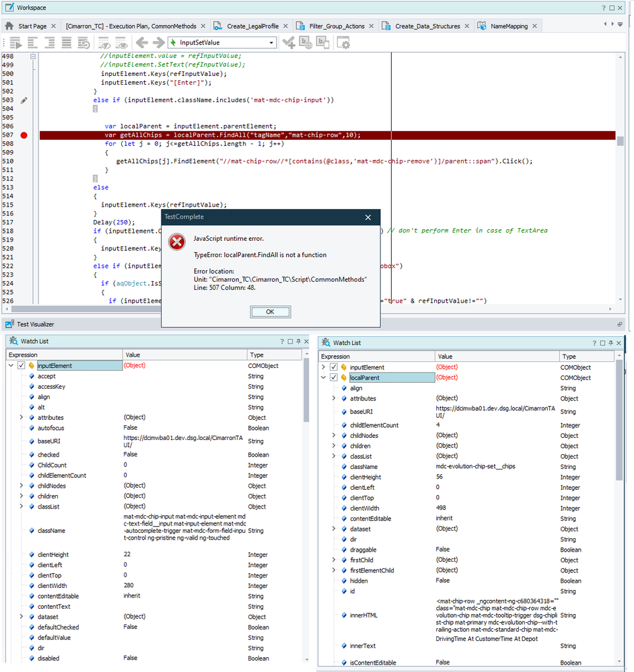Click the Run routine toolbar icon
Viewport: 634px width, 672px height.
tap(15, 43)
